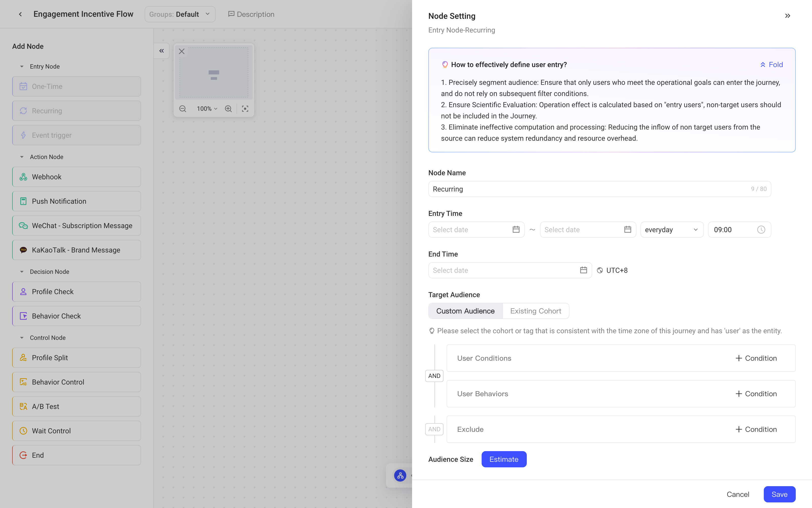Add WeChat - Subscription Message node
Screen dimensions: 812x508
(x=76, y=226)
